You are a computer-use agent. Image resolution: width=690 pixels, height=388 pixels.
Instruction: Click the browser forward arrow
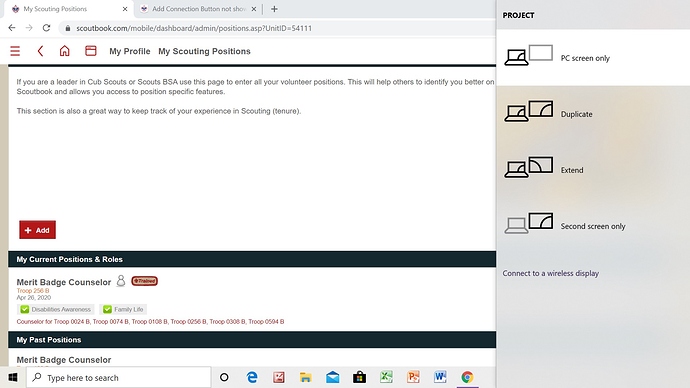click(x=29, y=28)
